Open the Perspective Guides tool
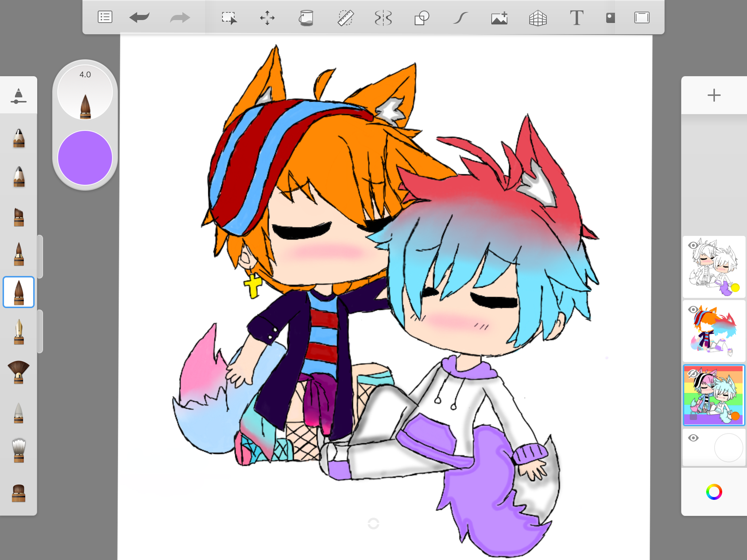Screen dimensions: 747x560 coord(538,17)
